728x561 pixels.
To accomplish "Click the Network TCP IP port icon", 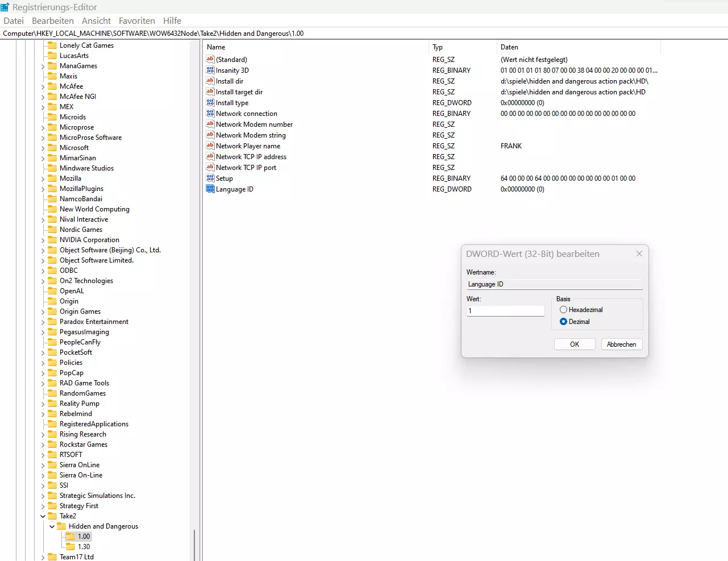I will 210,167.
